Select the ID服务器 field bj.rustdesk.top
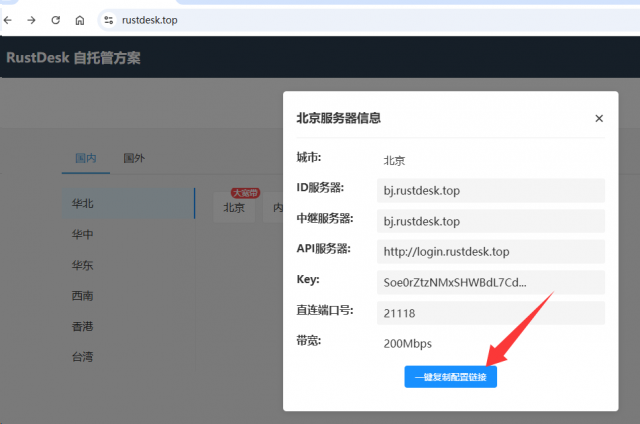Screen dimensions: 640x424 pos(491,191)
